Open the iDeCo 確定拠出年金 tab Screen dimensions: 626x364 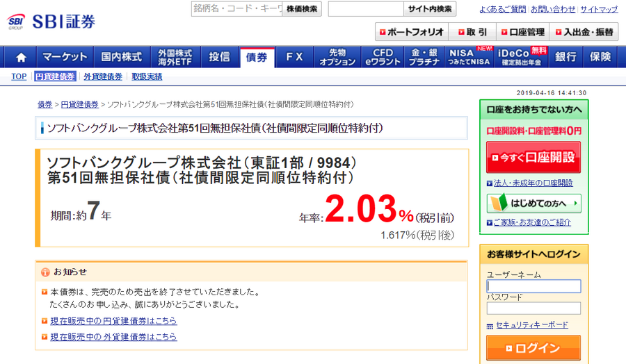[x=522, y=57]
